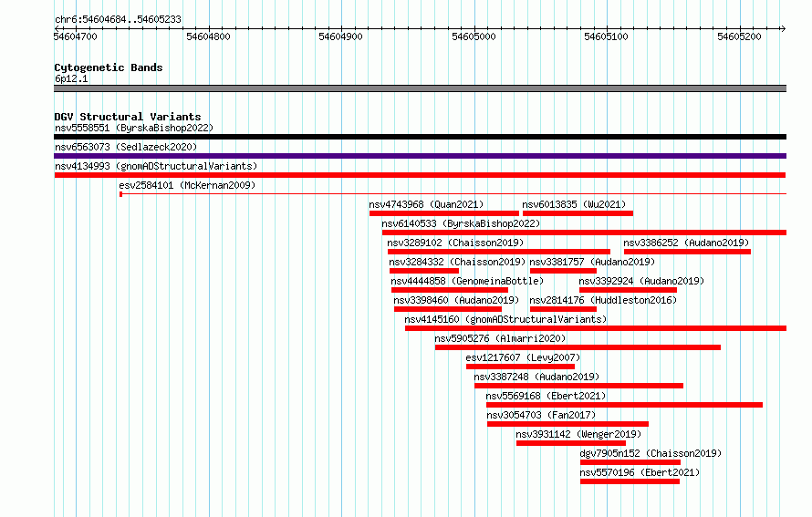Image resolution: width=812 pixels, height=517 pixels.
Task: Open the nsv3054703 (Fan2017) label
Action: 541,415
